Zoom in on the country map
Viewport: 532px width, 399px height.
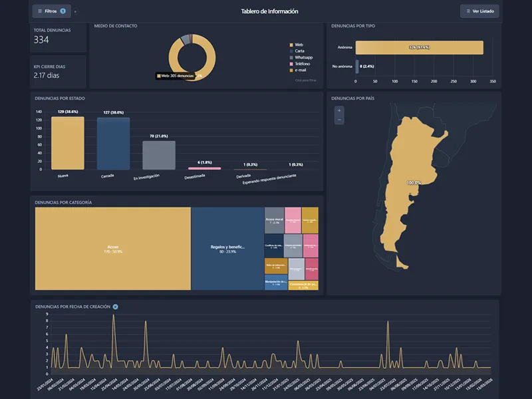pos(339,110)
